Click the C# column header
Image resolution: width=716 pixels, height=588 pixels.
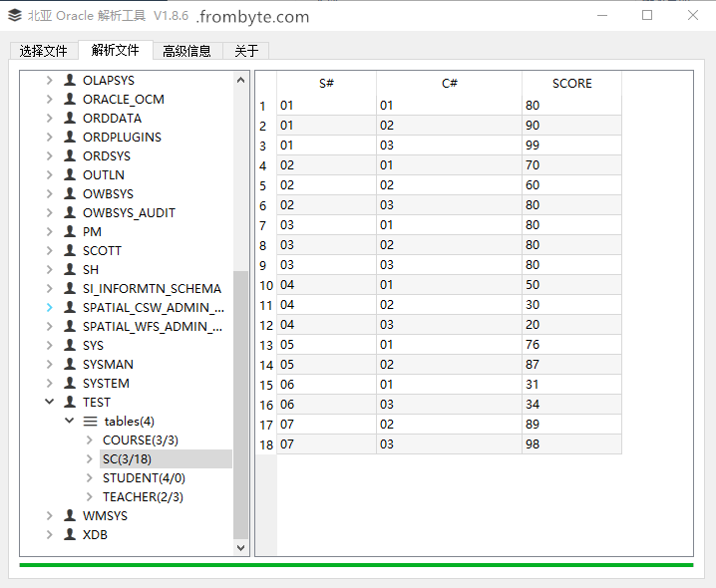pos(450,83)
